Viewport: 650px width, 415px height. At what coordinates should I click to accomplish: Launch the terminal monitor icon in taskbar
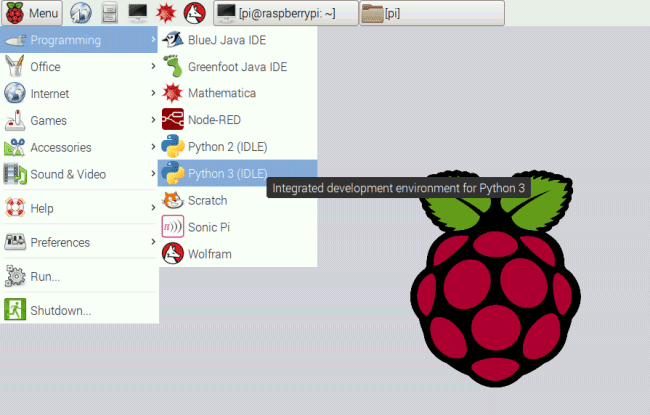point(138,13)
